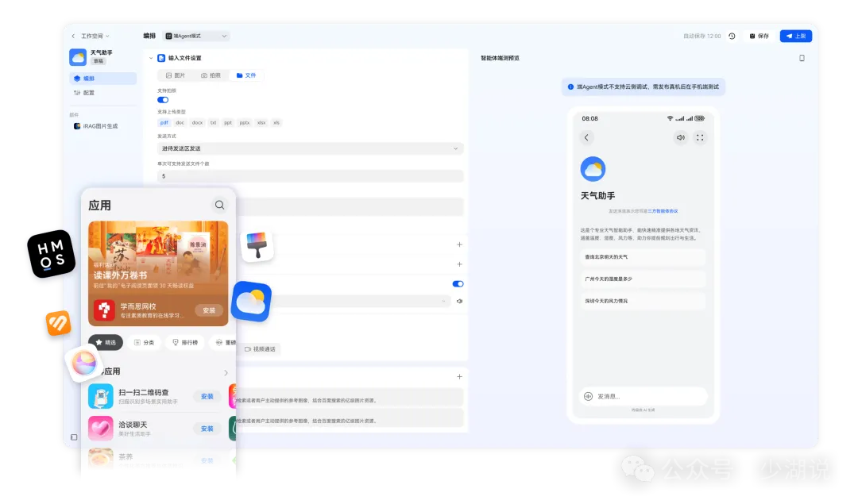Screen dimensions: 858x504
Task: Click the 发消息 message input field
Action: [643, 396]
